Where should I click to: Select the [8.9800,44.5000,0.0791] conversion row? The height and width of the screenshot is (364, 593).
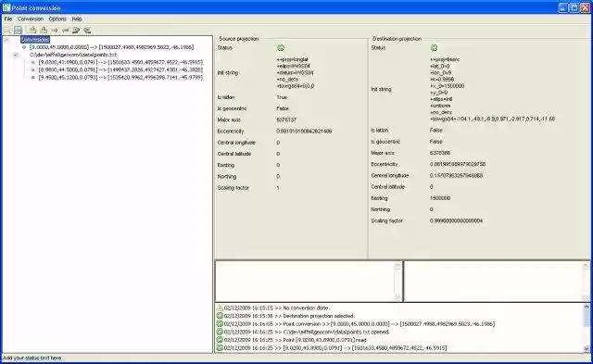120,69
